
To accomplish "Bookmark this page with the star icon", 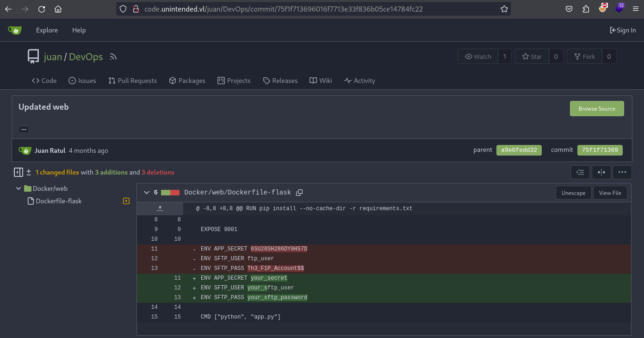I will [x=504, y=9].
